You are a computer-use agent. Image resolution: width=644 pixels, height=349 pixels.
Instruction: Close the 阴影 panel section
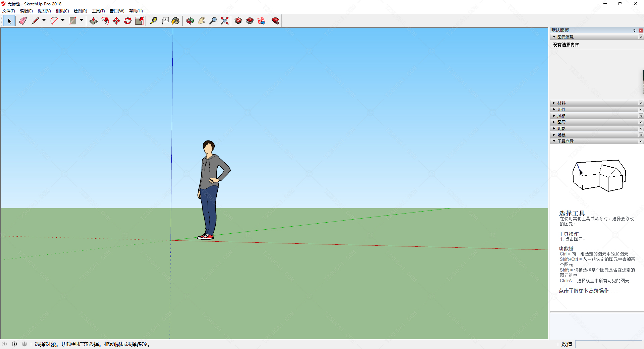pos(641,128)
